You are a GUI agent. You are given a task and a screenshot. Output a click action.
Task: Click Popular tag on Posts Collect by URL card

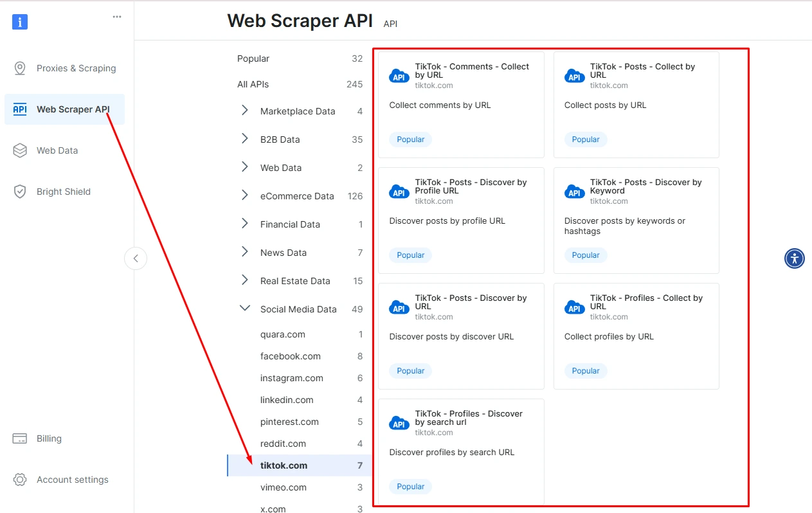[x=586, y=139]
